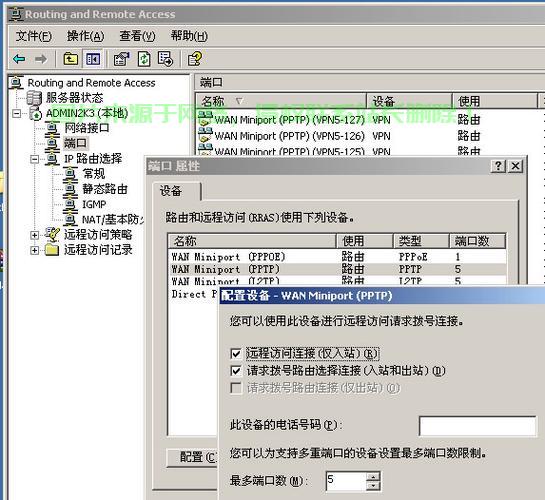545x500 pixels.
Task: Open the 查看(V) menu
Action: pos(137,36)
